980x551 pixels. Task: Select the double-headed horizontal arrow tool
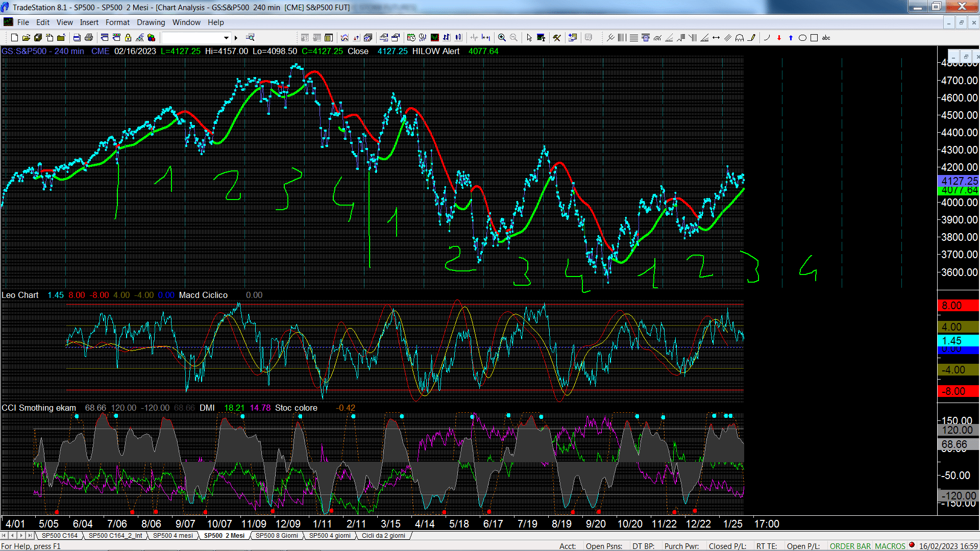tap(716, 38)
